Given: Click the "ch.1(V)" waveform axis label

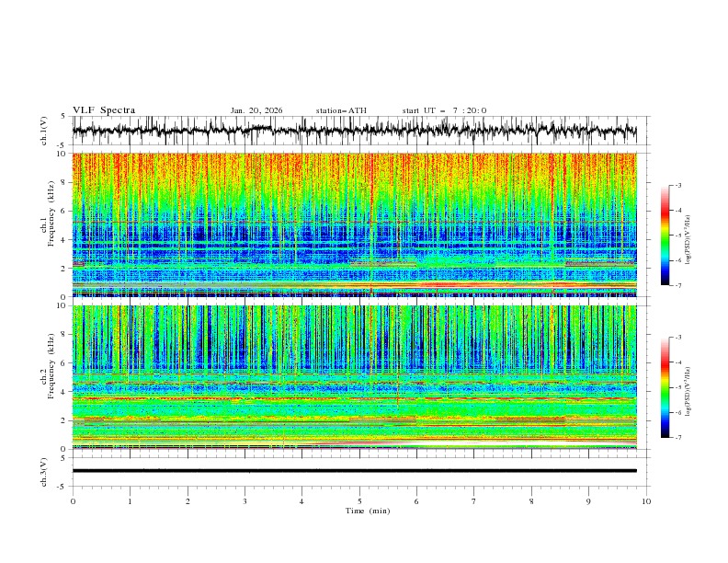Looking at the screenshot, I should pos(44,131).
